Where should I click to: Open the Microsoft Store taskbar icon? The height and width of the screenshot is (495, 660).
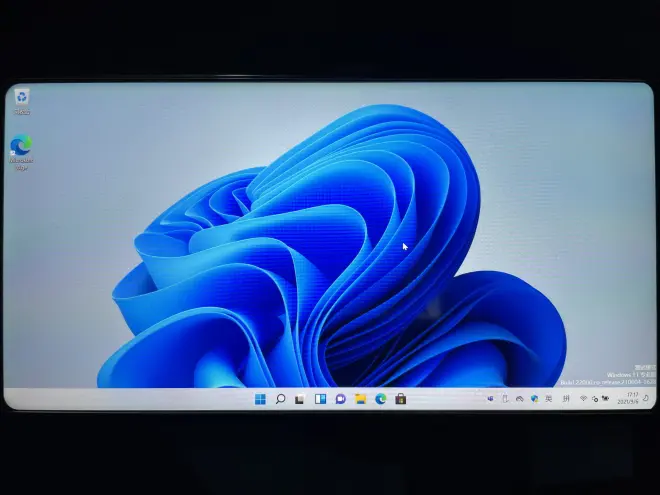[x=401, y=399]
